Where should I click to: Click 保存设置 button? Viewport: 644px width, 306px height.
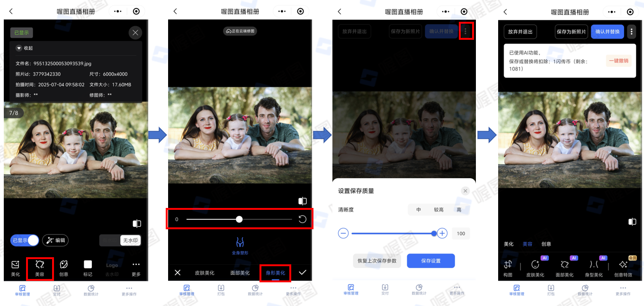click(431, 261)
